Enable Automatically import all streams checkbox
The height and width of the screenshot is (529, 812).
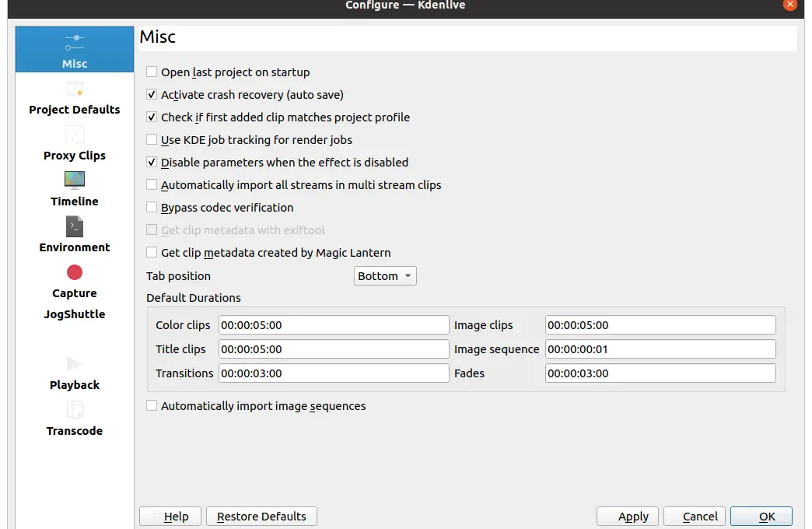click(x=152, y=184)
